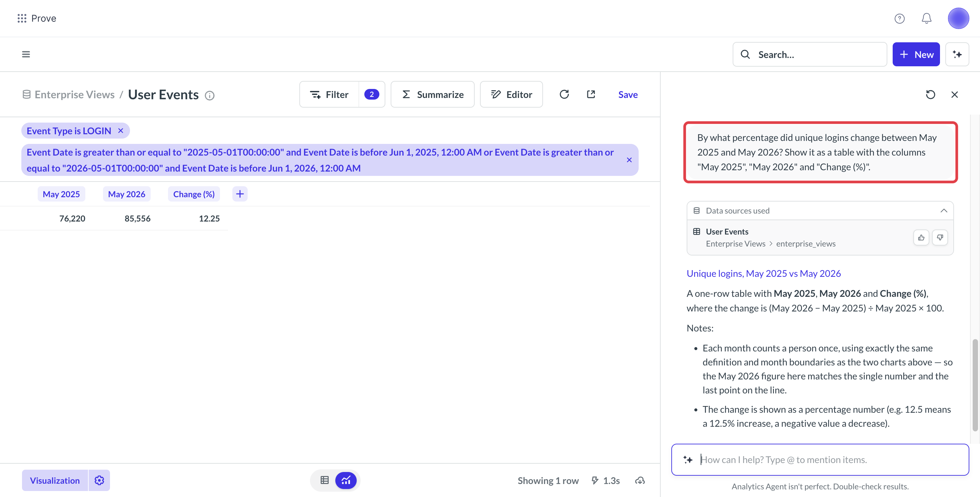This screenshot has width=980, height=497.
Task: Open the app grid launcher icon
Action: (22, 18)
